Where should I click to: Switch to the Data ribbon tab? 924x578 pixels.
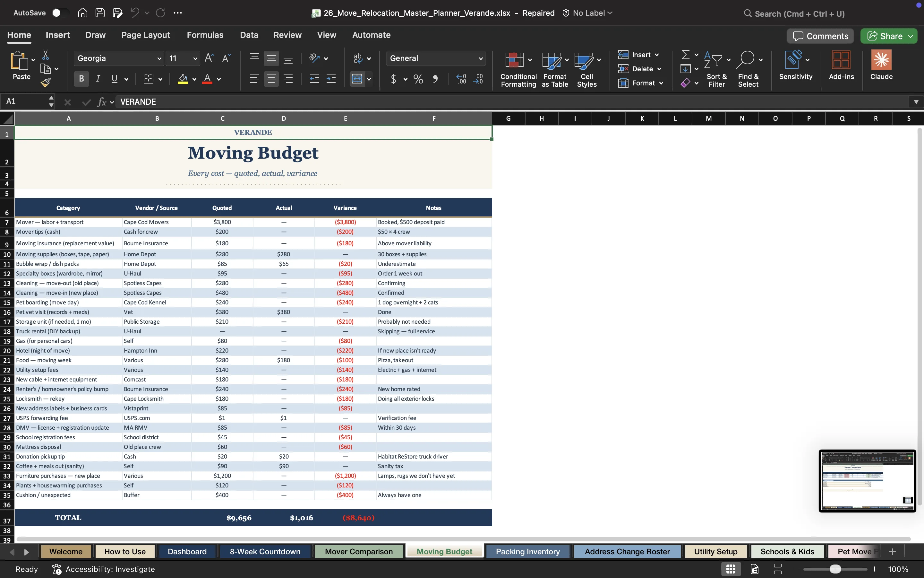[249, 35]
